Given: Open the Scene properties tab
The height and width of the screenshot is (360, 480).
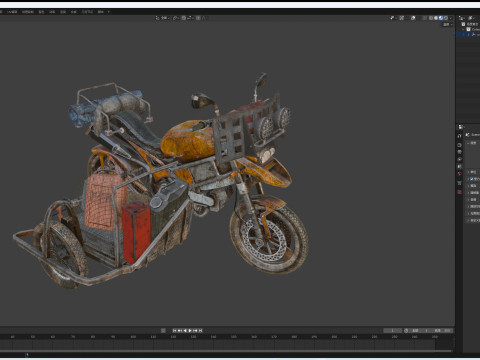Looking at the screenshot, I should (x=459, y=166).
